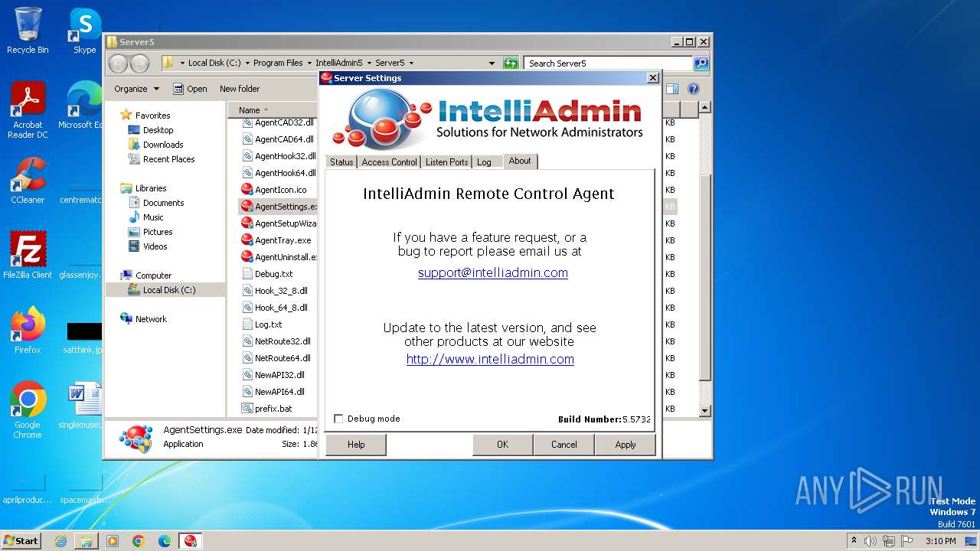Launch Google Chrome from the taskbar
Image resolution: width=980 pixels, height=551 pixels.
(138, 541)
